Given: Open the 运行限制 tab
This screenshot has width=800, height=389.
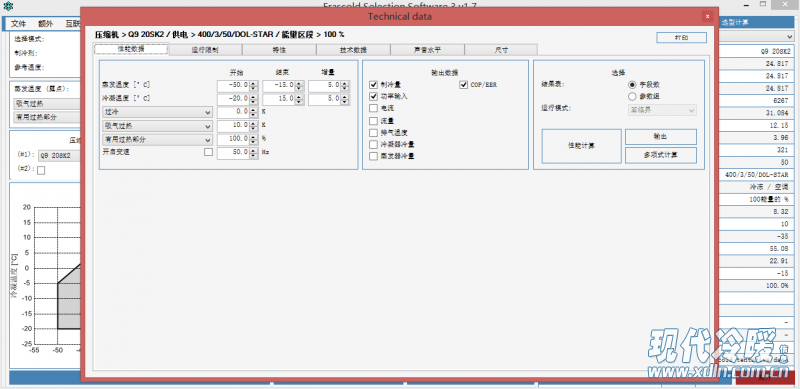Looking at the screenshot, I should pos(205,50).
